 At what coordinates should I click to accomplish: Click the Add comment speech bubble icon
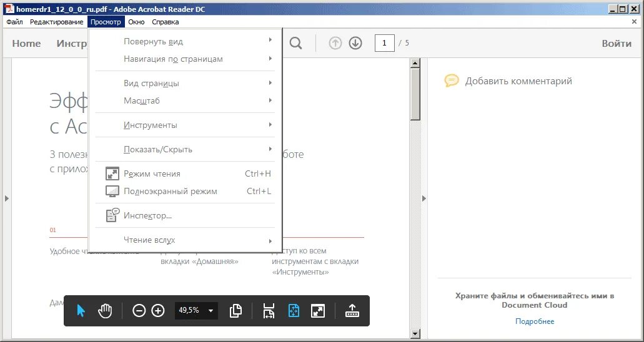pos(452,81)
